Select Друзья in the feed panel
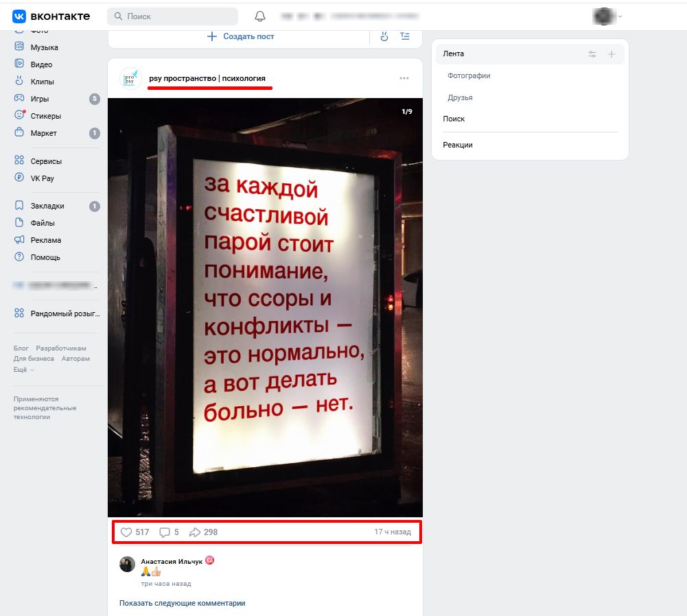Viewport: 687px width, 616px height. [x=460, y=97]
